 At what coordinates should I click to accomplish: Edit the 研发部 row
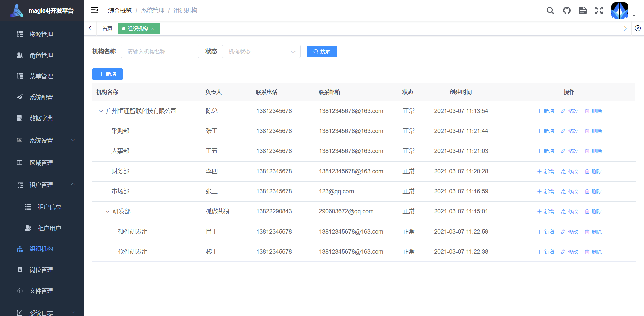pos(570,211)
